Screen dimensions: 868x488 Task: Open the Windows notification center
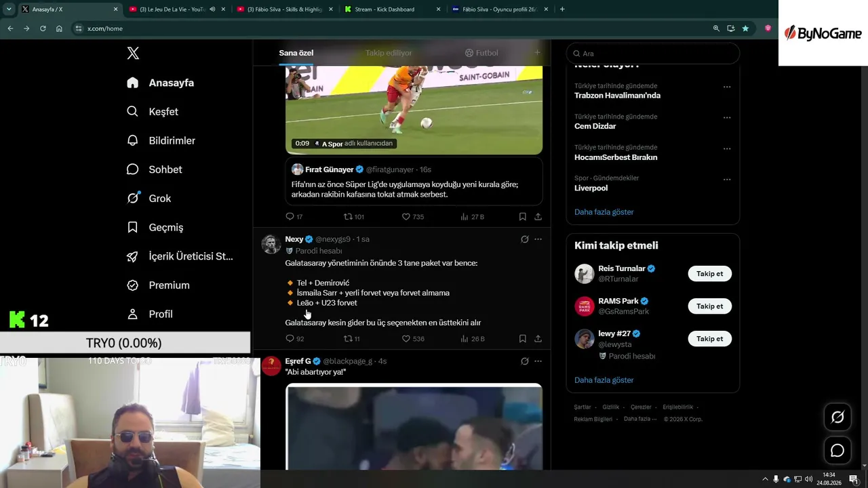(854, 479)
